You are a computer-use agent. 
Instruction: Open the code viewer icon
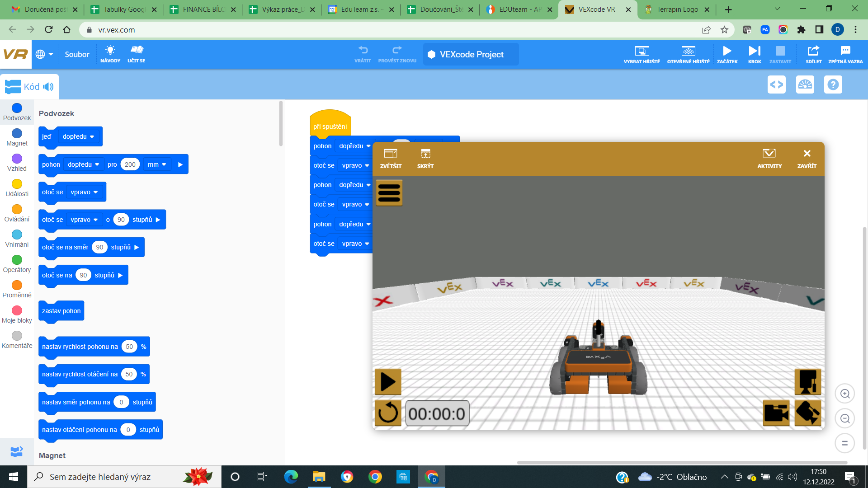click(776, 84)
